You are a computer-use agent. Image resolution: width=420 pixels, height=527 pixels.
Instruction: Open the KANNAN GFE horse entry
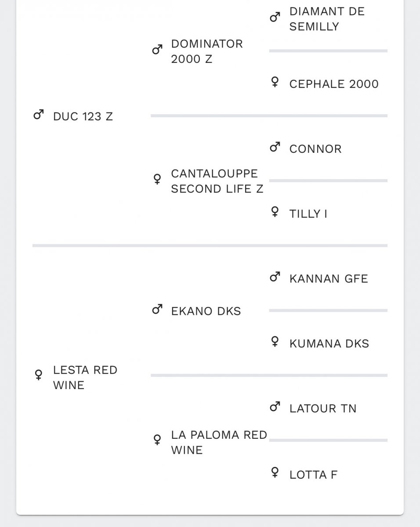tap(329, 278)
